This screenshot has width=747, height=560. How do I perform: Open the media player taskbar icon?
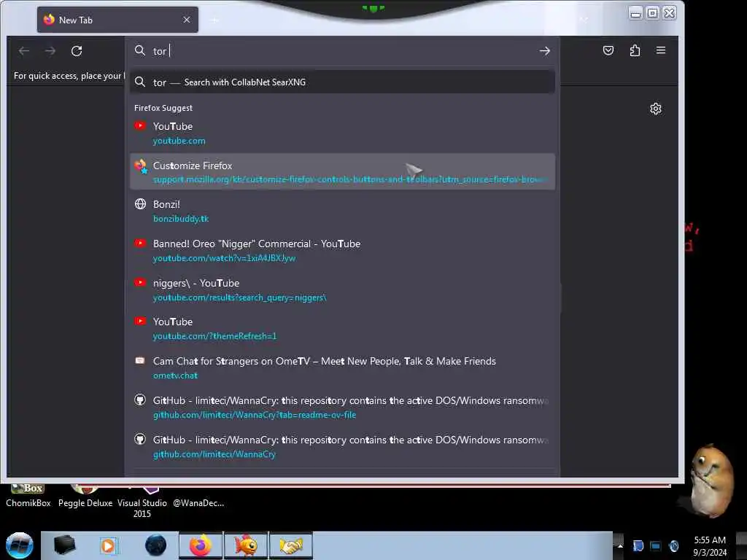pos(109,545)
